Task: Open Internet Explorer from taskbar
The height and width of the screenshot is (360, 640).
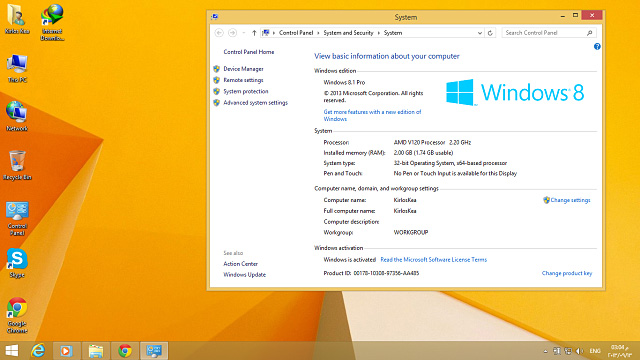Action: click(38, 351)
